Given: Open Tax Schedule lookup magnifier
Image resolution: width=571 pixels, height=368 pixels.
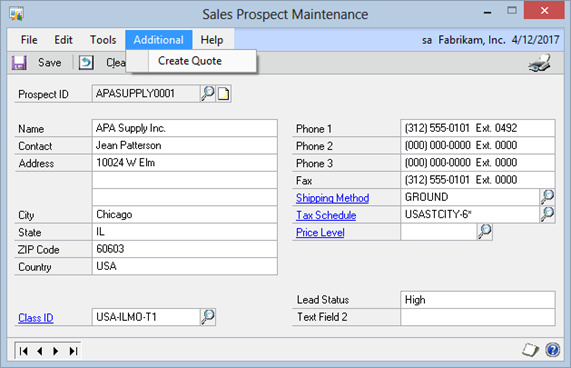Looking at the screenshot, I should click(547, 214).
